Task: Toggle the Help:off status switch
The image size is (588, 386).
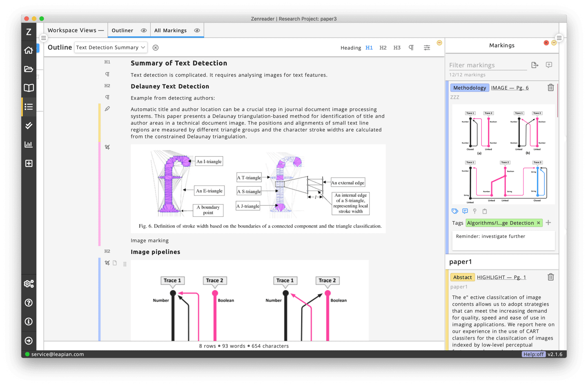Action: point(533,354)
